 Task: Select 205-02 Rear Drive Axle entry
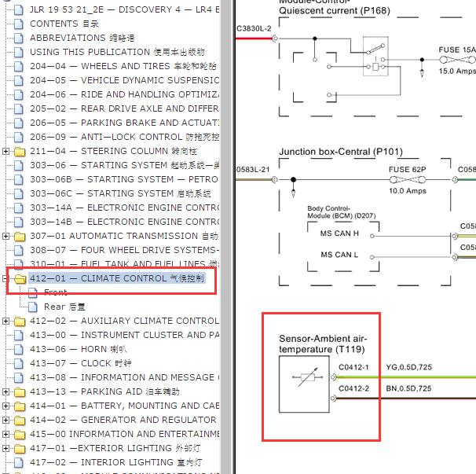pos(124,108)
